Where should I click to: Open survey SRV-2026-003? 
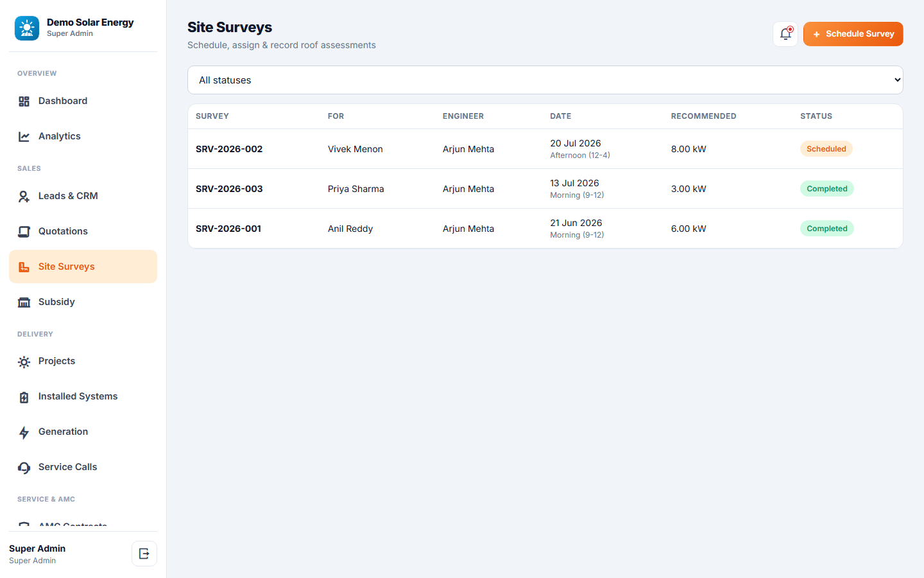[x=229, y=189]
